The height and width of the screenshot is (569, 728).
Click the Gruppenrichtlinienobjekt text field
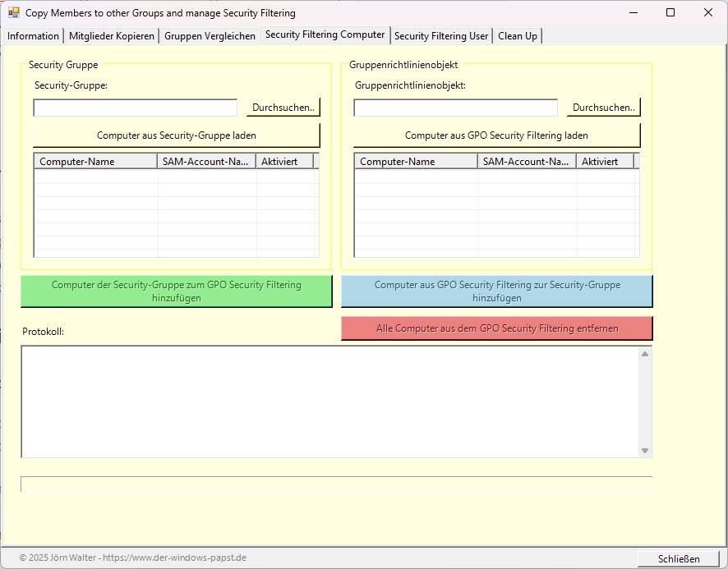(455, 108)
